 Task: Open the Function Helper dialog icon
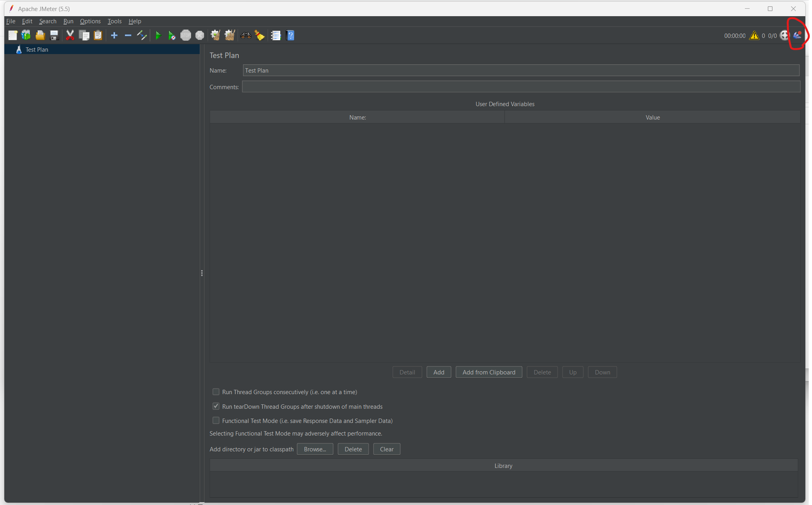point(276,36)
